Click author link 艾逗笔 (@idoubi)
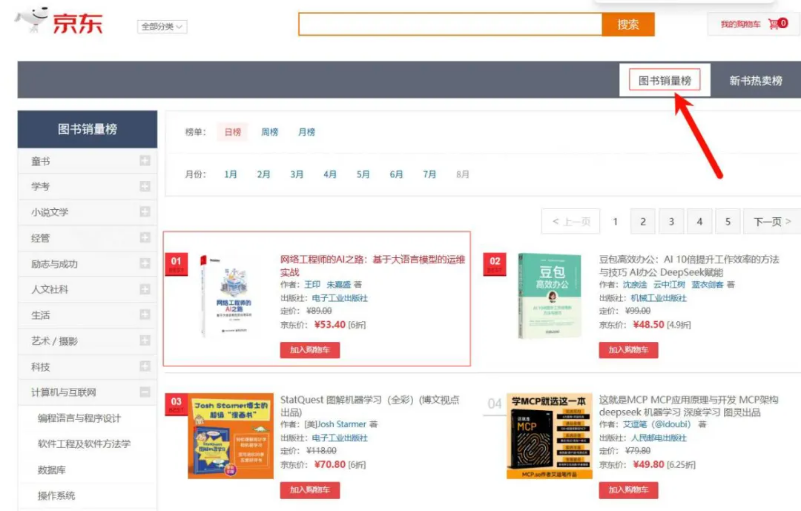This screenshot has height=511, width=801. (656, 425)
